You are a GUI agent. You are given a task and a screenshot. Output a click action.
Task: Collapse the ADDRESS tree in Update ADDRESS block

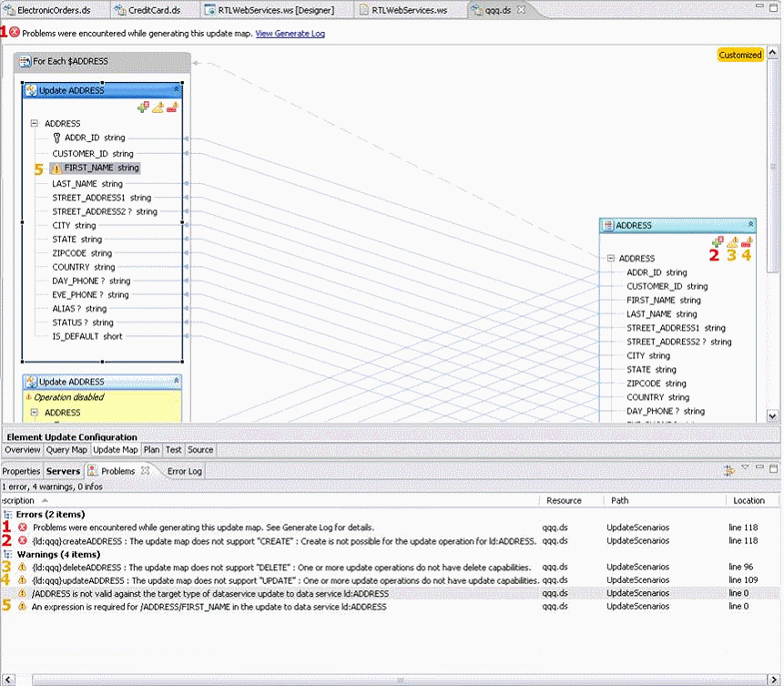click(x=34, y=123)
